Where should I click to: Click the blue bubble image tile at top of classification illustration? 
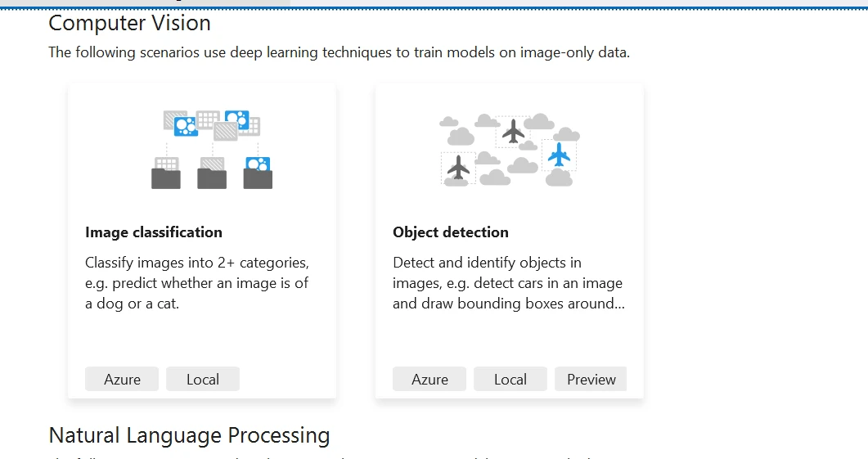coord(236,118)
